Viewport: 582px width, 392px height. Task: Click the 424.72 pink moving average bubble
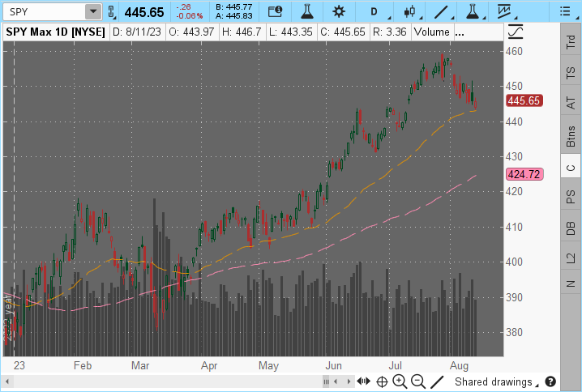tap(524, 174)
